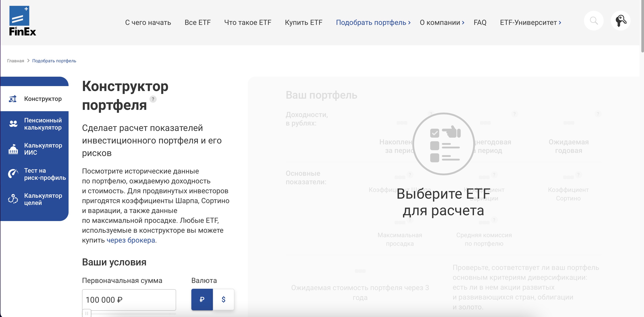The width and height of the screenshot is (644, 317).
Task: Go to Главная breadcrumb
Action: pos(15,61)
